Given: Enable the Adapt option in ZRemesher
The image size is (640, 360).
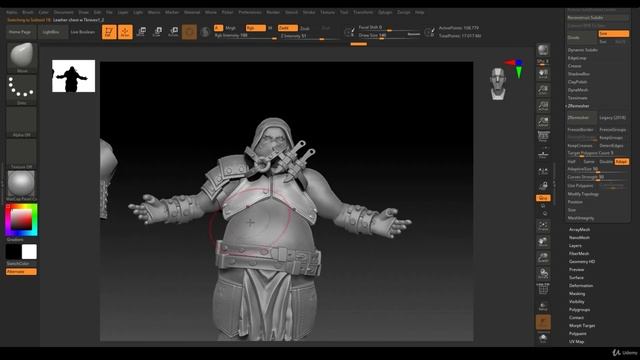Looking at the screenshot, I should (x=622, y=162).
